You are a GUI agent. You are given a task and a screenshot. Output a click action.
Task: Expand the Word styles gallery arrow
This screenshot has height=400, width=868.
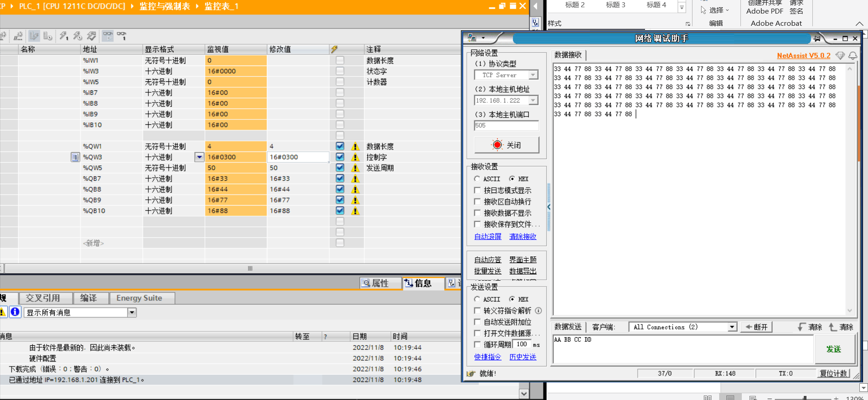[682, 7]
